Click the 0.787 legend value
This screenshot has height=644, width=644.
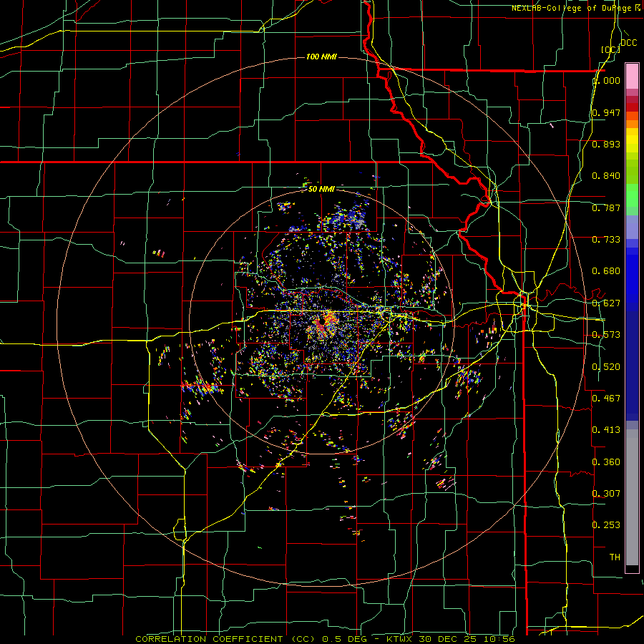coord(606,208)
